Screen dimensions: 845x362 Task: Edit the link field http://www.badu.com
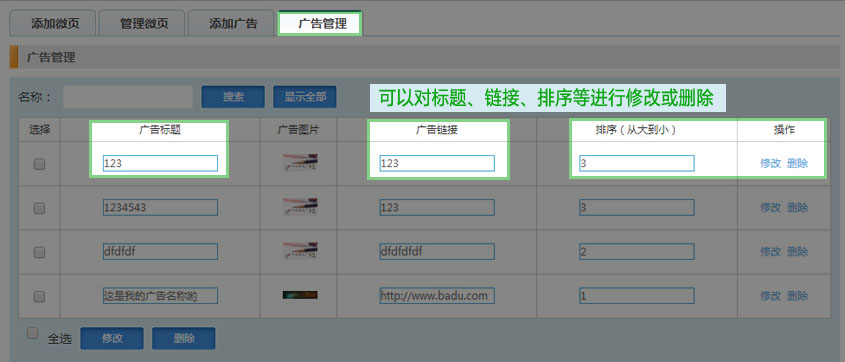pyautogui.click(x=437, y=296)
